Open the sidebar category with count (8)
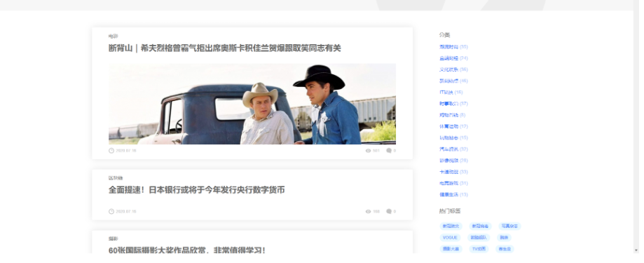The width and height of the screenshot is (644, 263). click(x=452, y=115)
